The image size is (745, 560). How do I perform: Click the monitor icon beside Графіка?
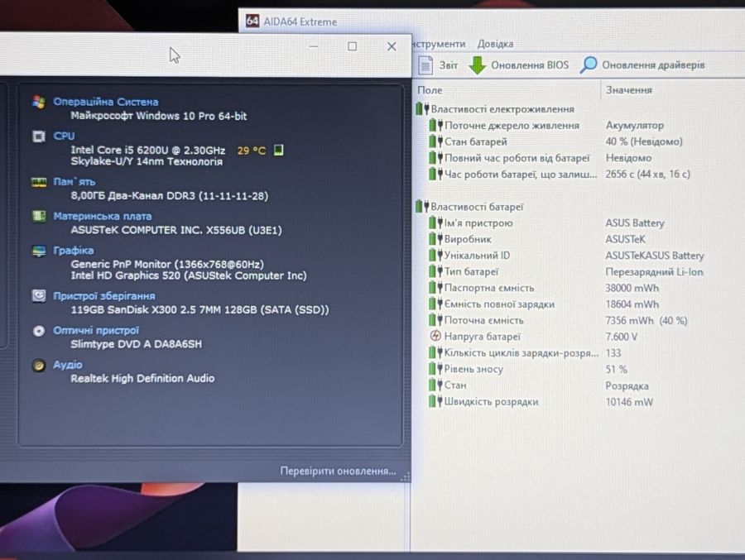38,251
